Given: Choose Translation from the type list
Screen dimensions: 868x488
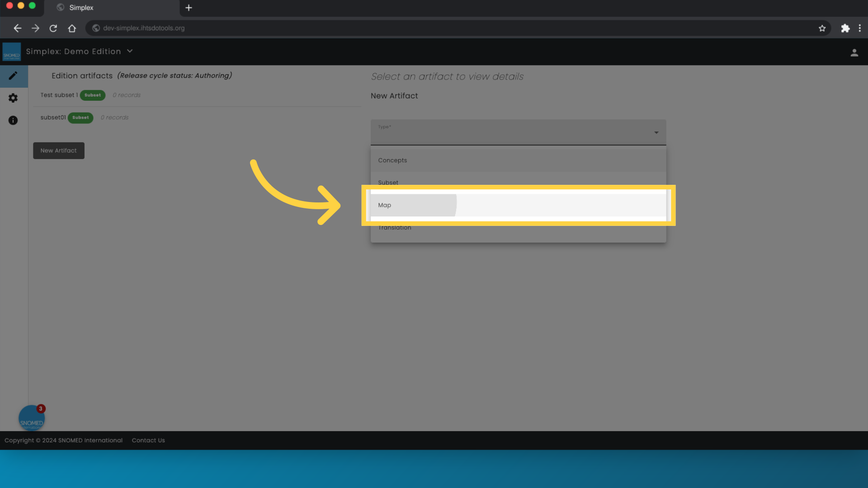Looking at the screenshot, I should pos(518,228).
